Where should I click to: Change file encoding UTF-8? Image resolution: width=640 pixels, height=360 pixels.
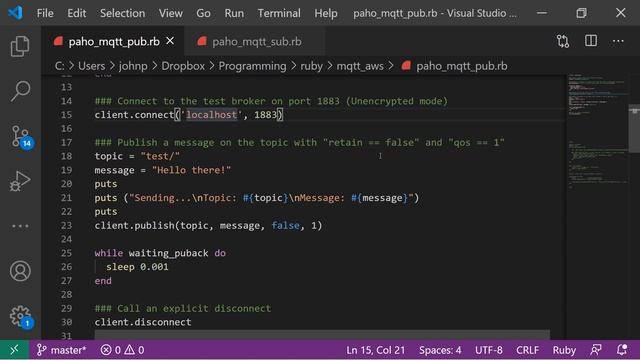tap(489, 350)
